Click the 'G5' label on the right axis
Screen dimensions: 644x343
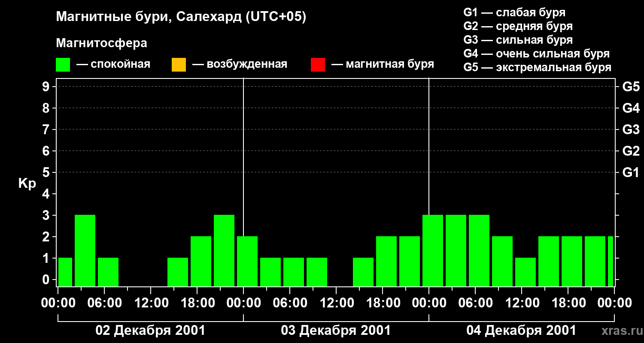click(x=631, y=87)
